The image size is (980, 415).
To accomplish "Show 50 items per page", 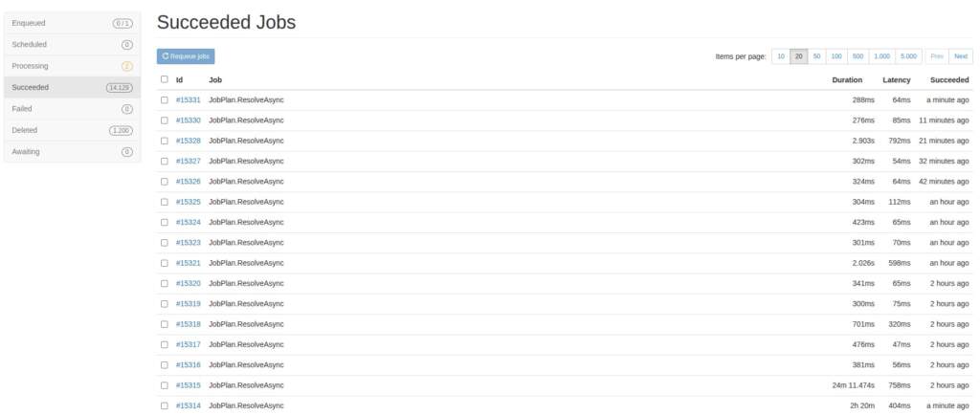I will [x=817, y=56].
